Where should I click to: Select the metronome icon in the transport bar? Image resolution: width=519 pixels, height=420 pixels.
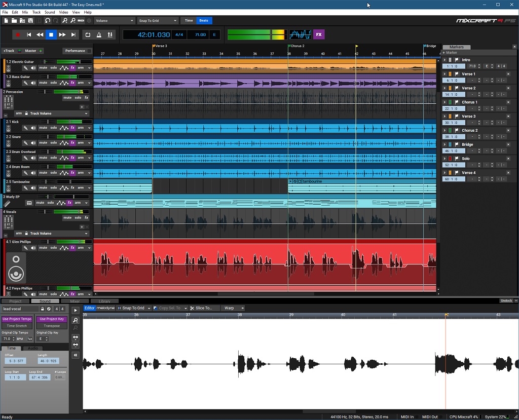[99, 34]
